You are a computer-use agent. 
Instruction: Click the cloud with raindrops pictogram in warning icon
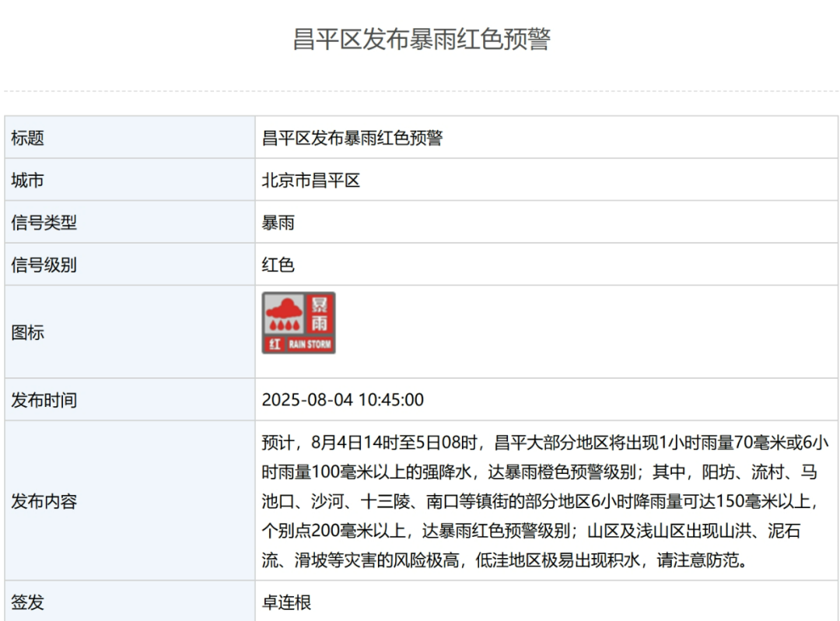pos(285,314)
